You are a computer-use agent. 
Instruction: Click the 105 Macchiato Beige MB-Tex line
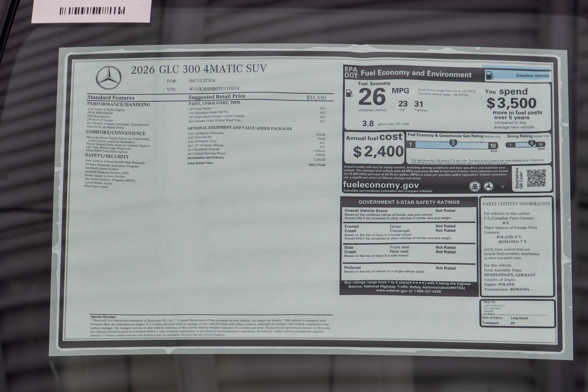208,113
